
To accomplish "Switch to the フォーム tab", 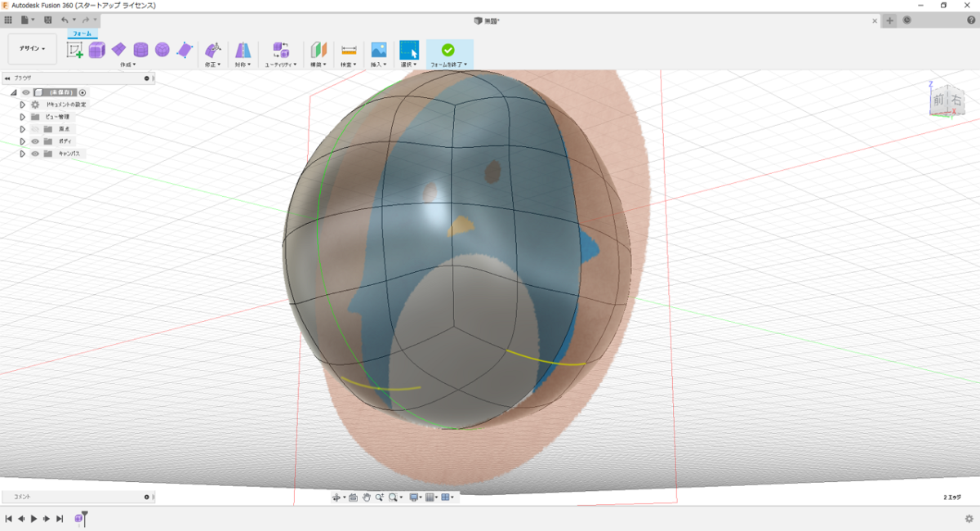I will point(82,33).
